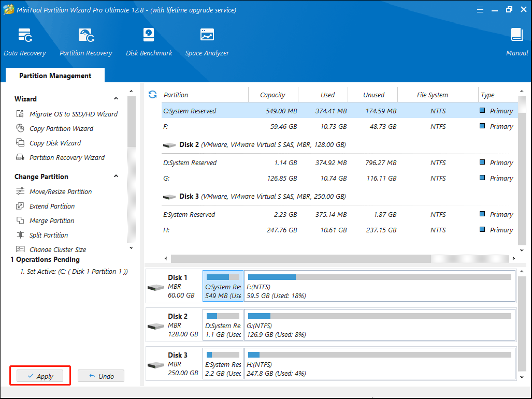Select Disk 2 drive icon in disk map

(x=156, y=327)
